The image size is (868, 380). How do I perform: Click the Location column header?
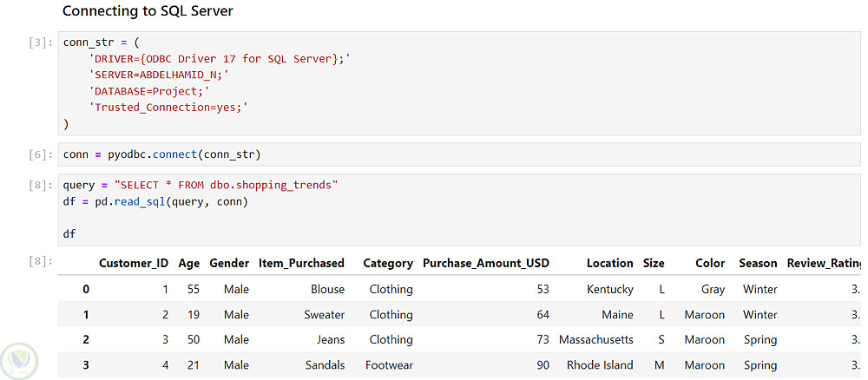tap(609, 263)
